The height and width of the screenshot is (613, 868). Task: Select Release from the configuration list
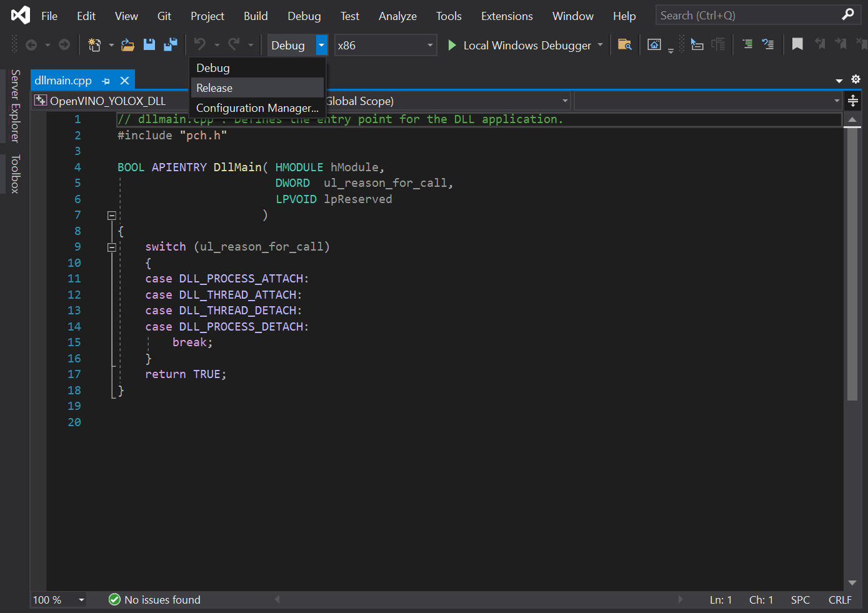point(214,88)
